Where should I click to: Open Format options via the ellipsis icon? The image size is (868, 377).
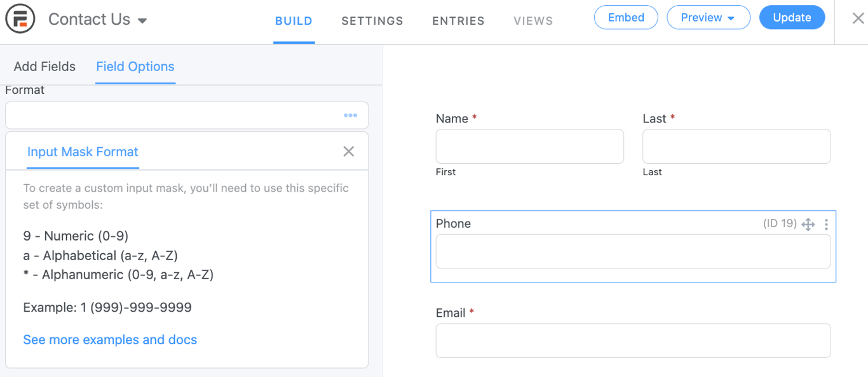[x=350, y=115]
